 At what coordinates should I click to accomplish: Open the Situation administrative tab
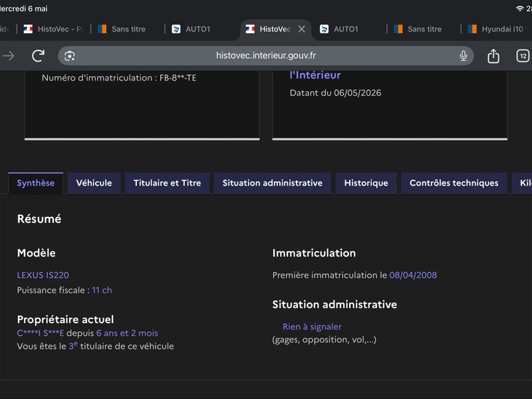(273, 183)
